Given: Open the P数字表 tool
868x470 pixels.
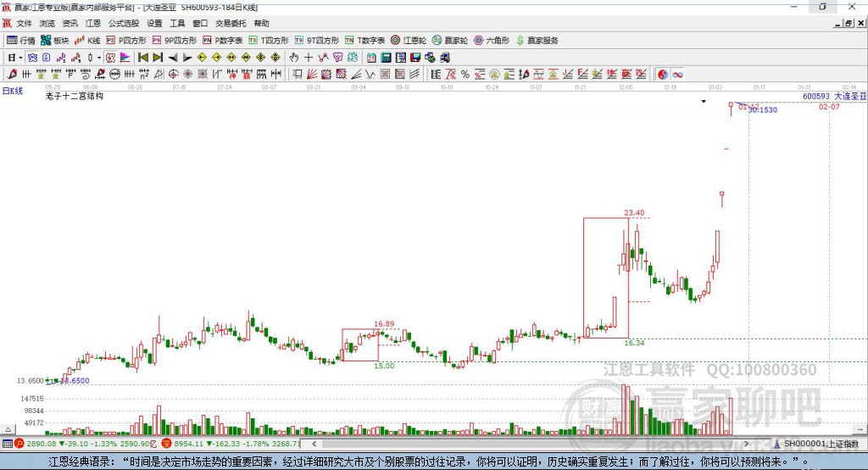Looking at the screenshot, I should (x=223, y=41).
